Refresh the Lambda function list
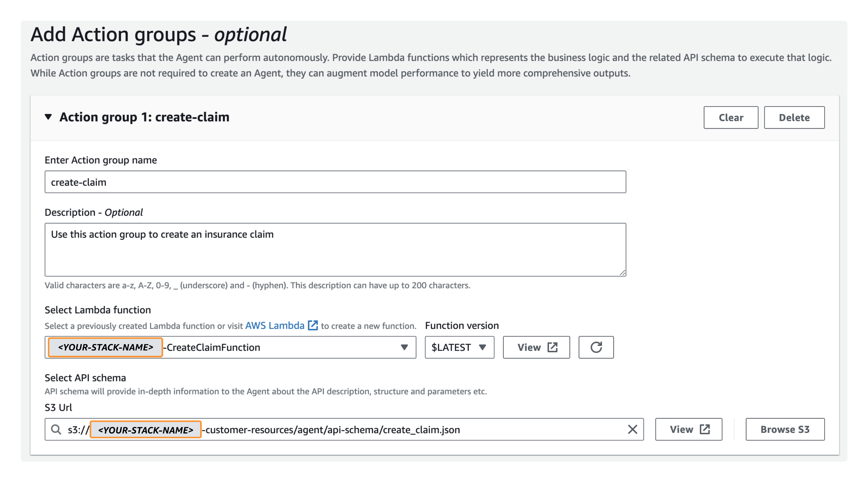The height and width of the screenshot is (482, 868). pos(596,347)
